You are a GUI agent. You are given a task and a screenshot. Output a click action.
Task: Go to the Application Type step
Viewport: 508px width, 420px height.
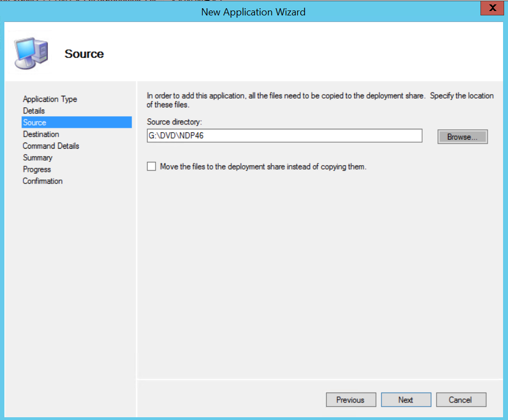point(50,99)
